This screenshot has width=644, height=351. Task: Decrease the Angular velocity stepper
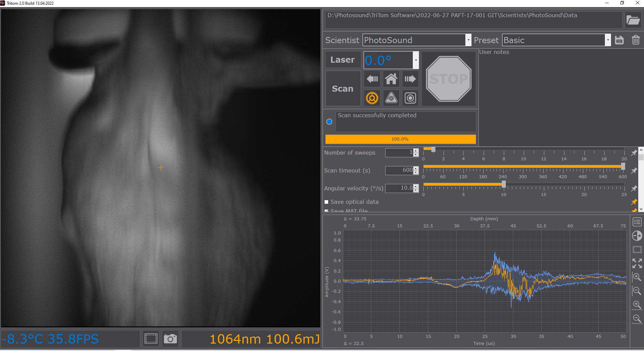pyautogui.click(x=416, y=190)
